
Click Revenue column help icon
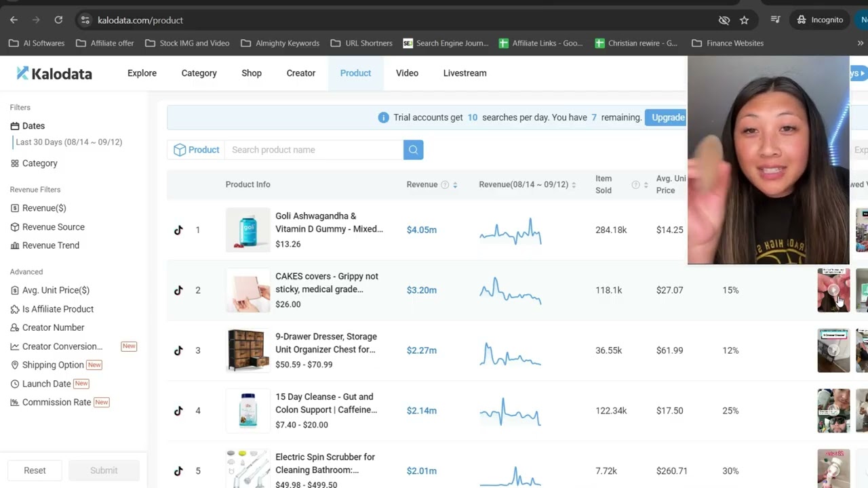point(445,184)
